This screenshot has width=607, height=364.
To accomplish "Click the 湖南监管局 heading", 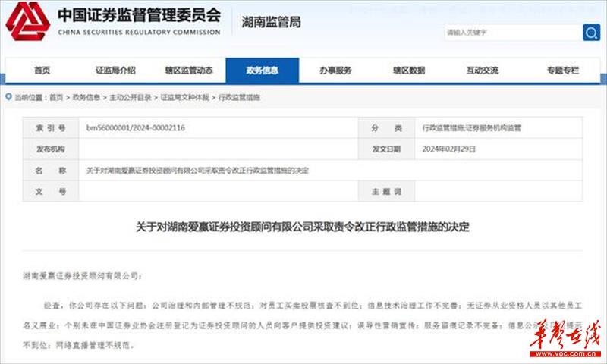I will click(x=271, y=22).
